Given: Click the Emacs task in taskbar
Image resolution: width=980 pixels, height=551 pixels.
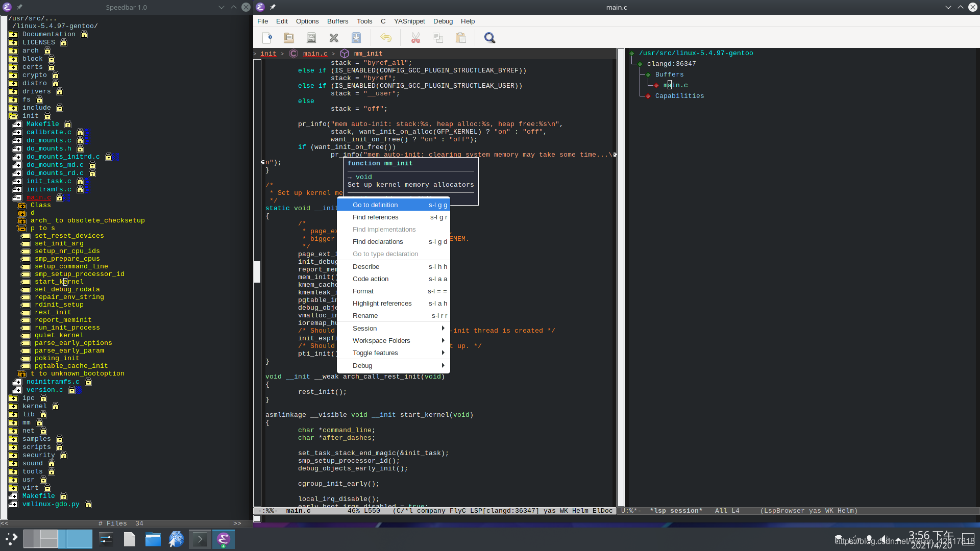Looking at the screenshot, I should coord(224,539).
